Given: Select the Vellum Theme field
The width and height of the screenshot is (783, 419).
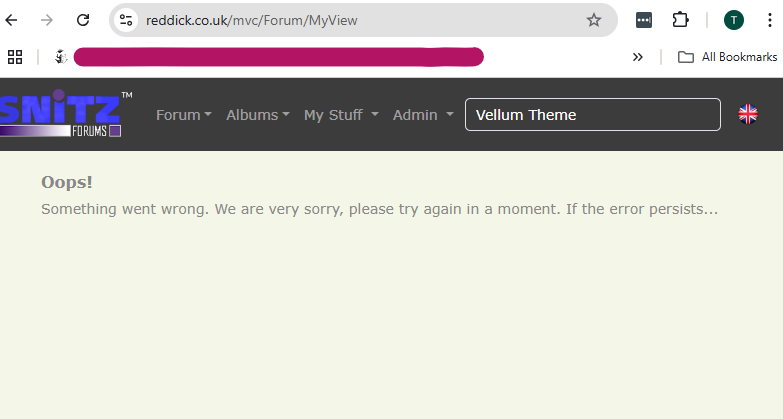Looking at the screenshot, I should [592, 114].
